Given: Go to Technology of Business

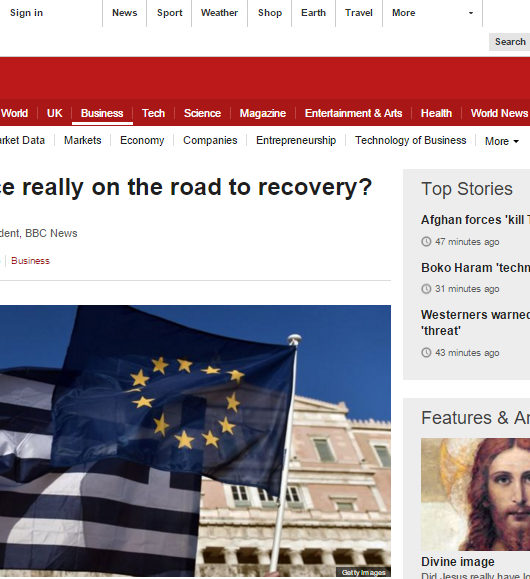Looking at the screenshot, I should pos(410,140).
